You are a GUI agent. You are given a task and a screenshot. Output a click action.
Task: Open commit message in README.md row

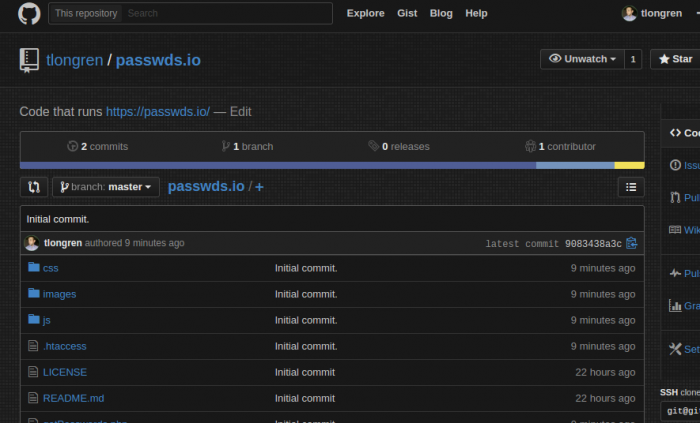(304, 398)
